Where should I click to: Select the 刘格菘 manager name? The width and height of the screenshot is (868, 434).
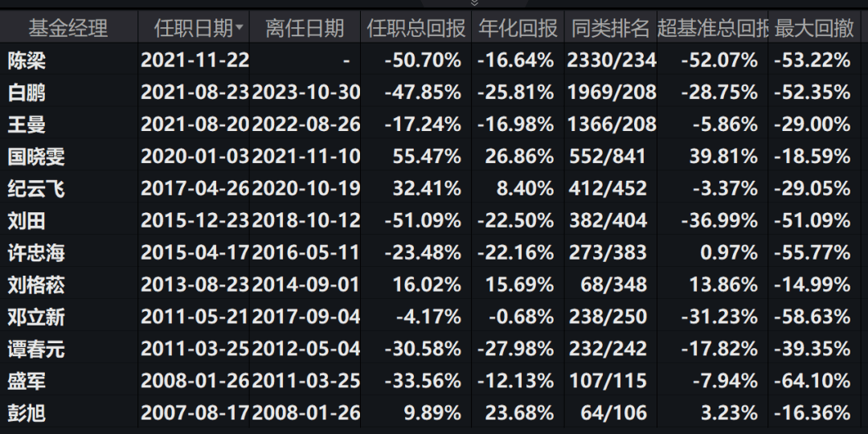click(x=36, y=285)
